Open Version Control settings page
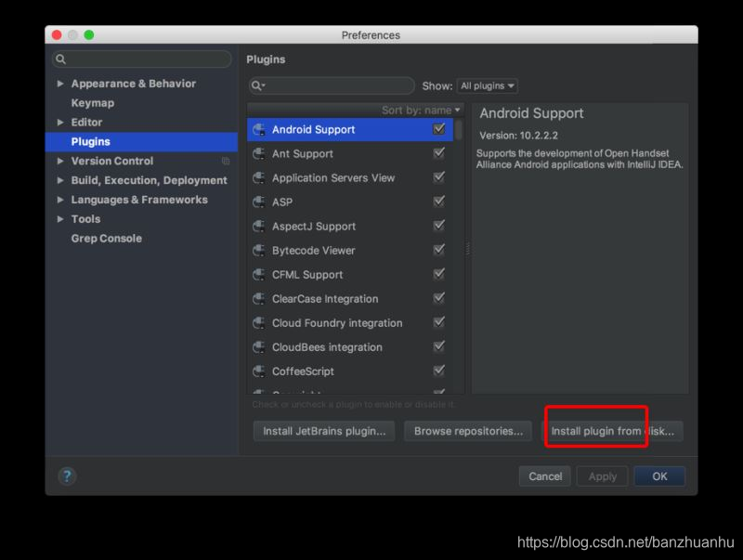 coord(112,161)
